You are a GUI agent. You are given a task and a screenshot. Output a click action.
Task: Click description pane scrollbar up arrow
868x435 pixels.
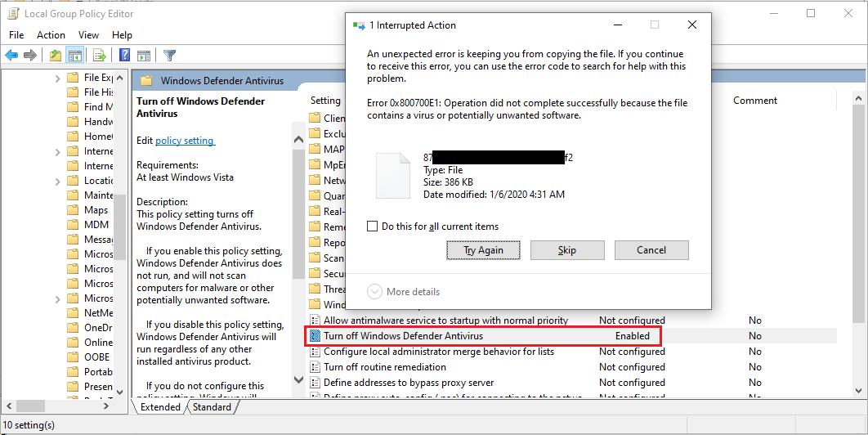298,139
